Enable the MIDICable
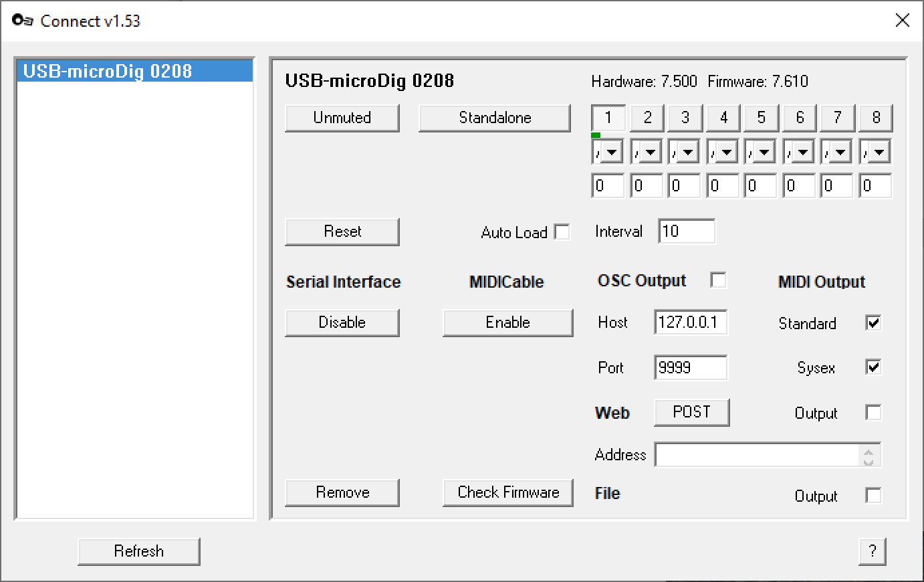This screenshot has height=582, width=924. tap(508, 322)
